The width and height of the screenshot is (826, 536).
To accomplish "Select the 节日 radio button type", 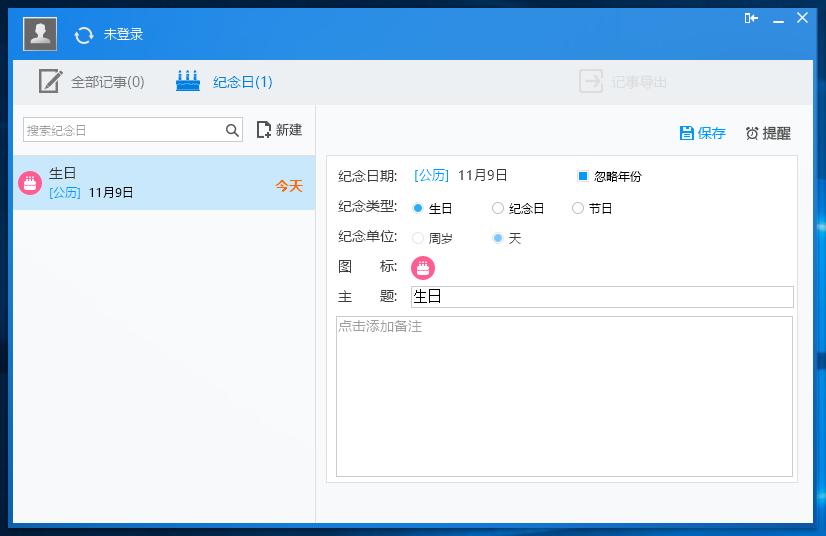I will pyautogui.click(x=578, y=208).
